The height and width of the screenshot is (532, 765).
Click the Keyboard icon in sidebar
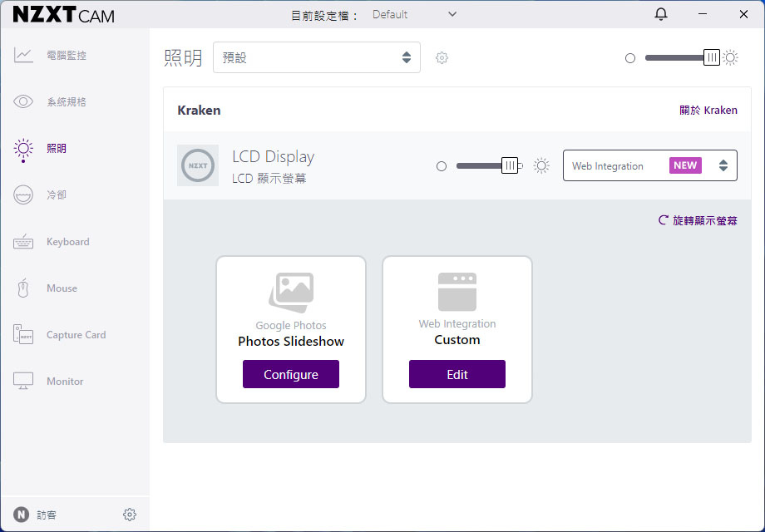(23, 241)
